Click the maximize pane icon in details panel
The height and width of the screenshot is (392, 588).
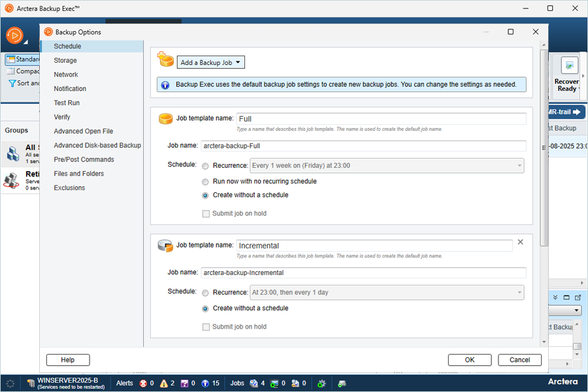[566, 297]
